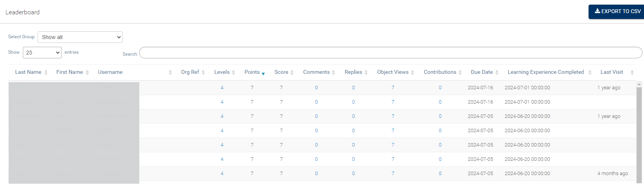This screenshot has width=644, height=184.
Task: Sort by Comments column sort icon
Action: coord(334,72)
